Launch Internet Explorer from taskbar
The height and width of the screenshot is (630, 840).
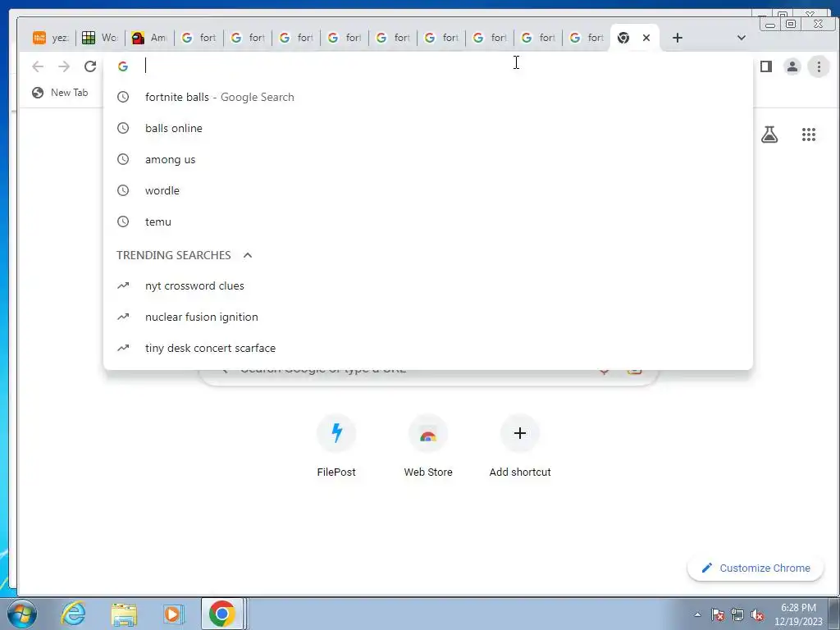[x=73, y=614]
